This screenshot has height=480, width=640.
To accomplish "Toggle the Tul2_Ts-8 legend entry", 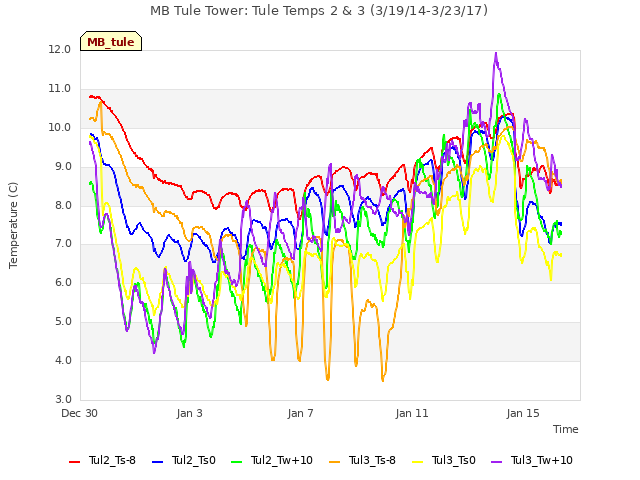I will (x=102, y=460).
